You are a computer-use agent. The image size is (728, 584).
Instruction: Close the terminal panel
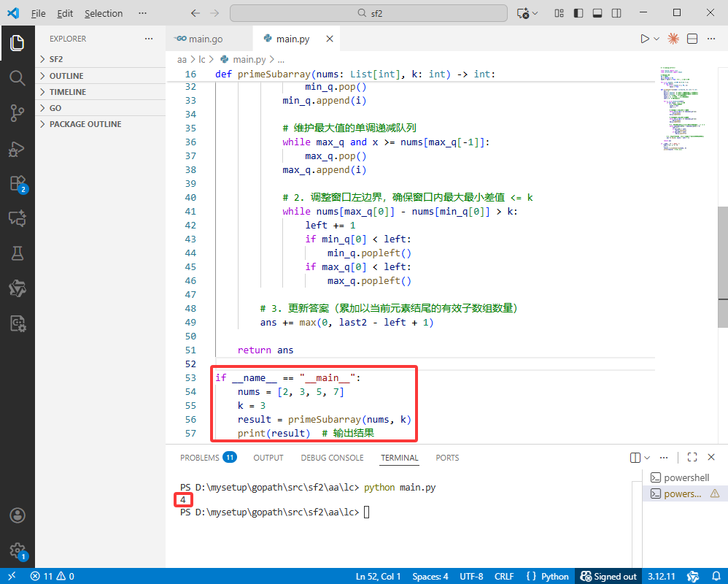(x=711, y=457)
